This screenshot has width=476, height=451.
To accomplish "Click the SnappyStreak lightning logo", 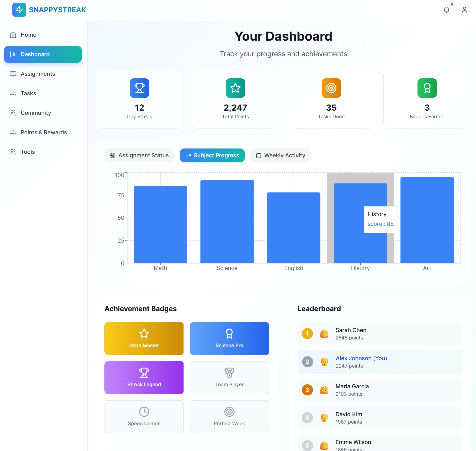I will 19,10.
